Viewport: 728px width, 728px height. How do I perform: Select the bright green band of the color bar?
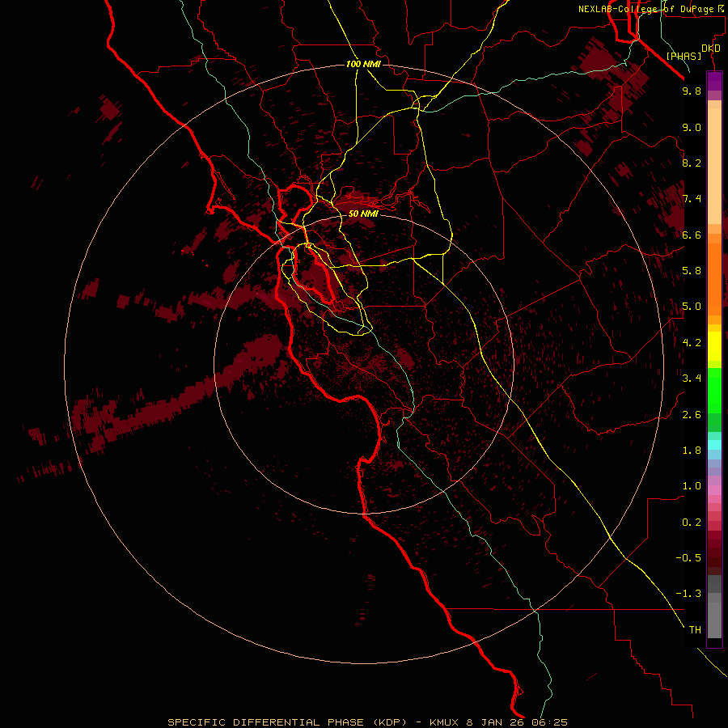click(714, 390)
